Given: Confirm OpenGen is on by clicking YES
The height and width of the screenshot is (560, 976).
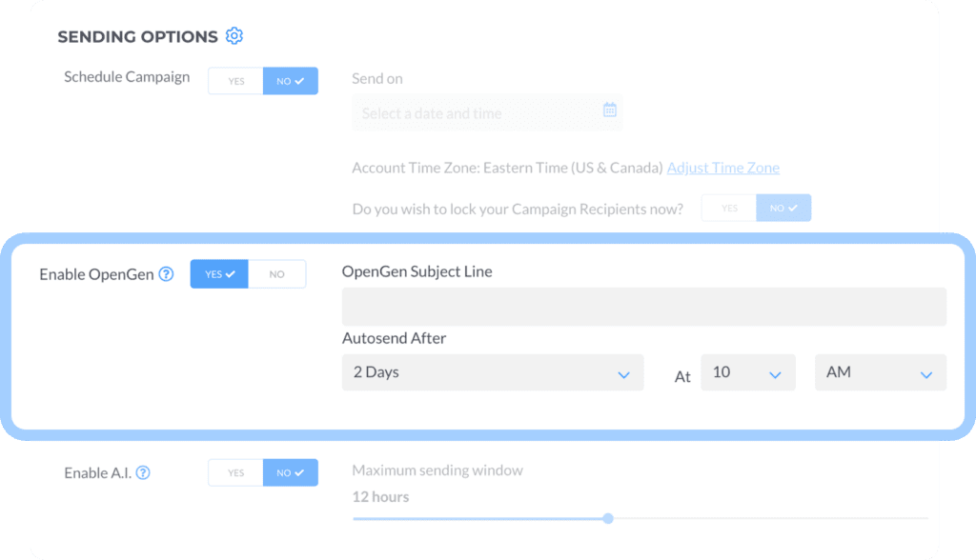Looking at the screenshot, I should [219, 273].
